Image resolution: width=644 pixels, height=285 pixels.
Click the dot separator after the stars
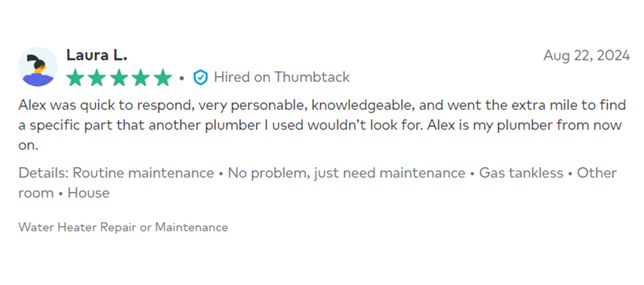pos(182,77)
